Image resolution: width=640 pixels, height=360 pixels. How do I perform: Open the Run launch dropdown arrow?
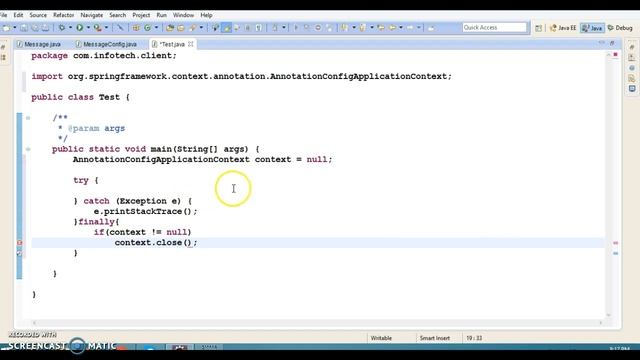(x=88, y=28)
